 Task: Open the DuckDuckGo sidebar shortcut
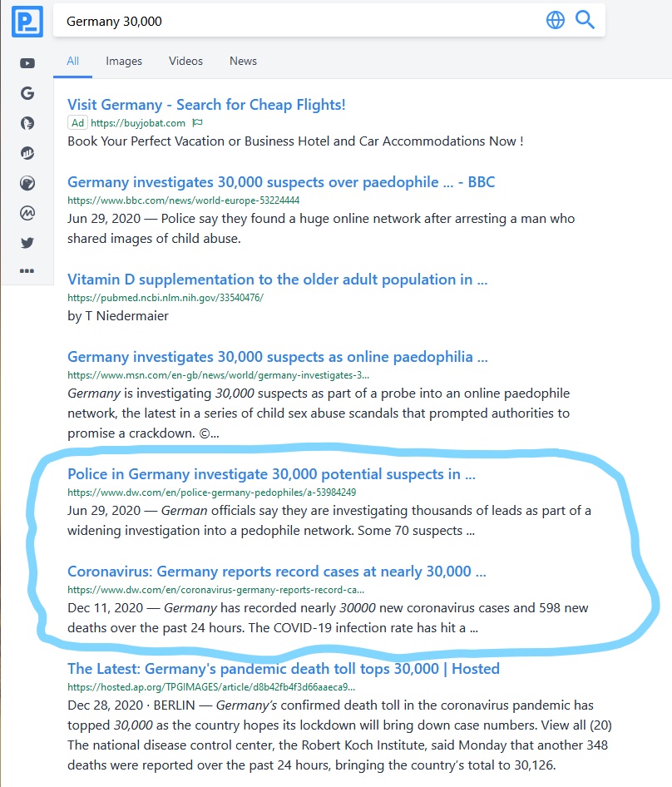coord(27,123)
